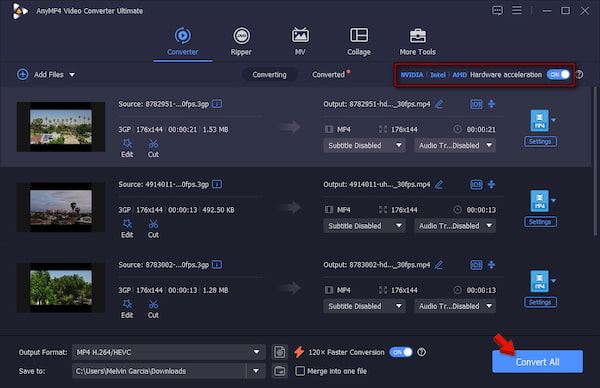The width and height of the screenshot is (600, 388).
Task: Edit the 8782951 video with Edit tool
Action: pyautogui.click(x=127, y=148)
